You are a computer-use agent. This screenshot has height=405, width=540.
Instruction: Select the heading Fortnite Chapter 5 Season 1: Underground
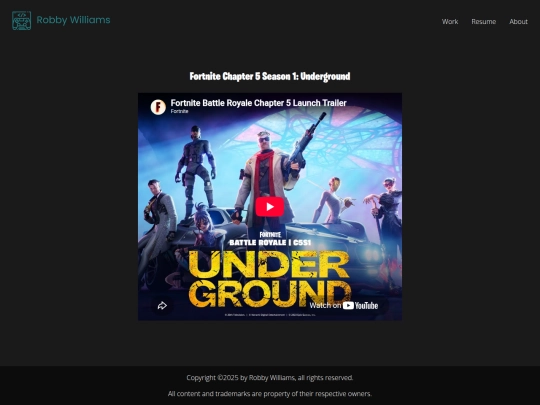click(x=270, y=76)
